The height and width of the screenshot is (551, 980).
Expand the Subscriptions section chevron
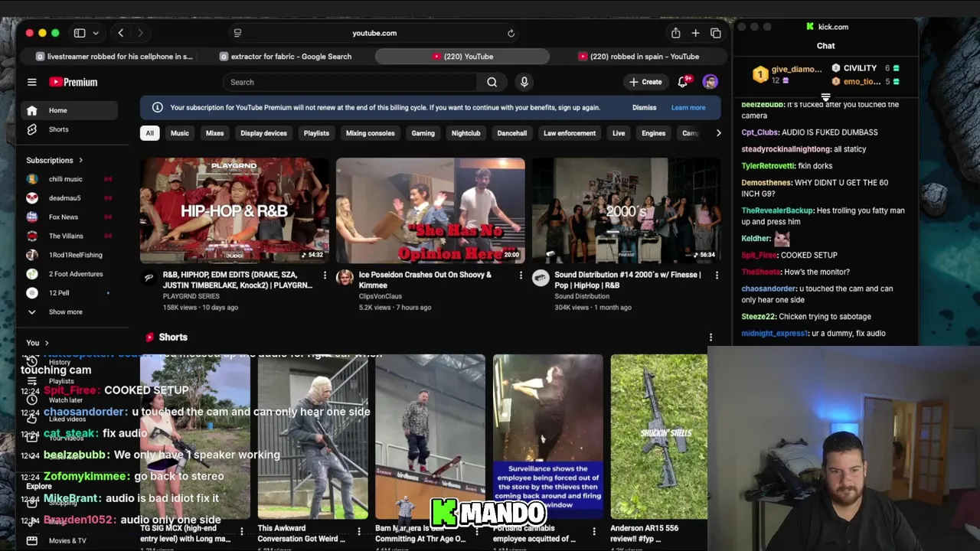tap(80, 161)
